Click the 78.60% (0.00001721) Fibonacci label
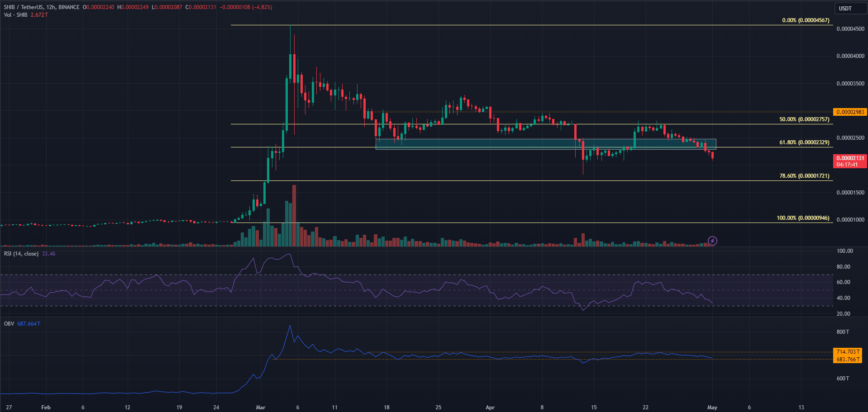The width and height of the screenshot is (868, 412). click(x=804, y=176)
